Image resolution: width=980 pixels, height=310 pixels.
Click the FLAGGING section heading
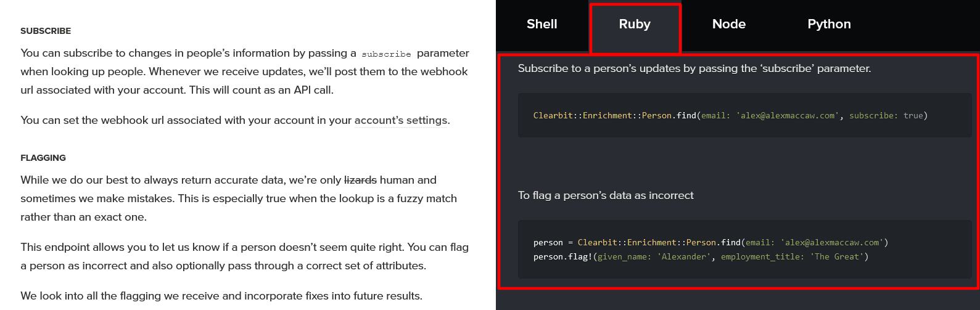(43, 158)
